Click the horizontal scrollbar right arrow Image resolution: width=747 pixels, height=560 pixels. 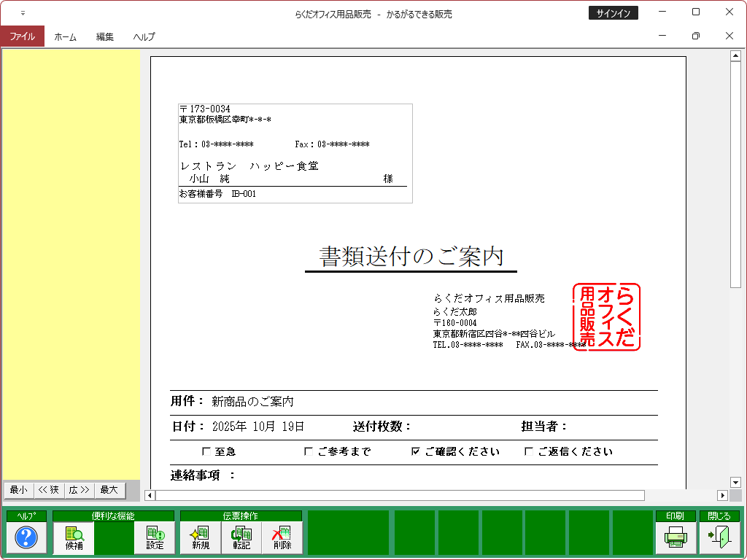tap(723, 495)
